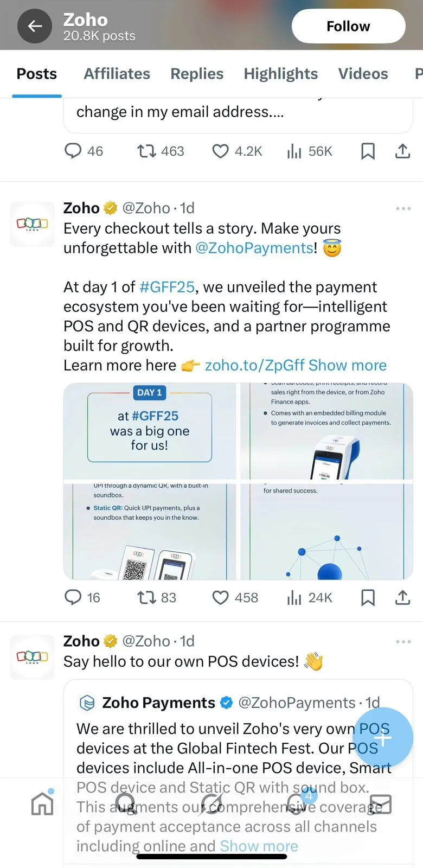Like the GFF25 Zoho Payments post

(x=220, y=598)
